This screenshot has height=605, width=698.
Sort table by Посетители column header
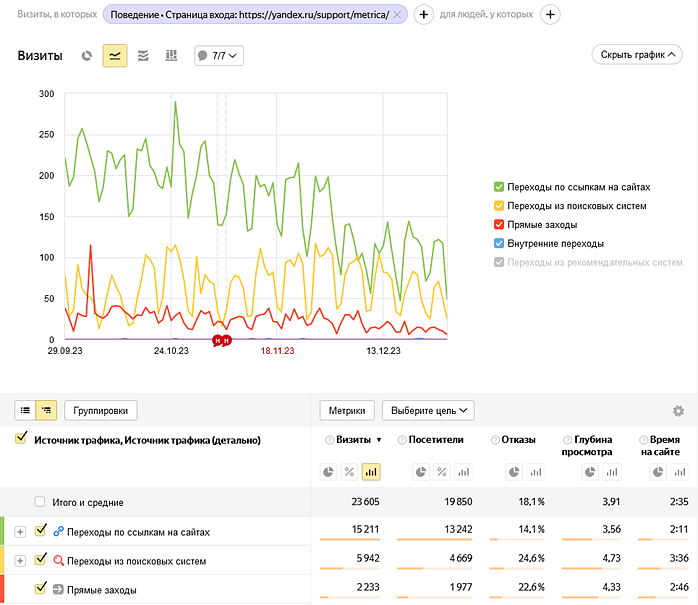438,440
